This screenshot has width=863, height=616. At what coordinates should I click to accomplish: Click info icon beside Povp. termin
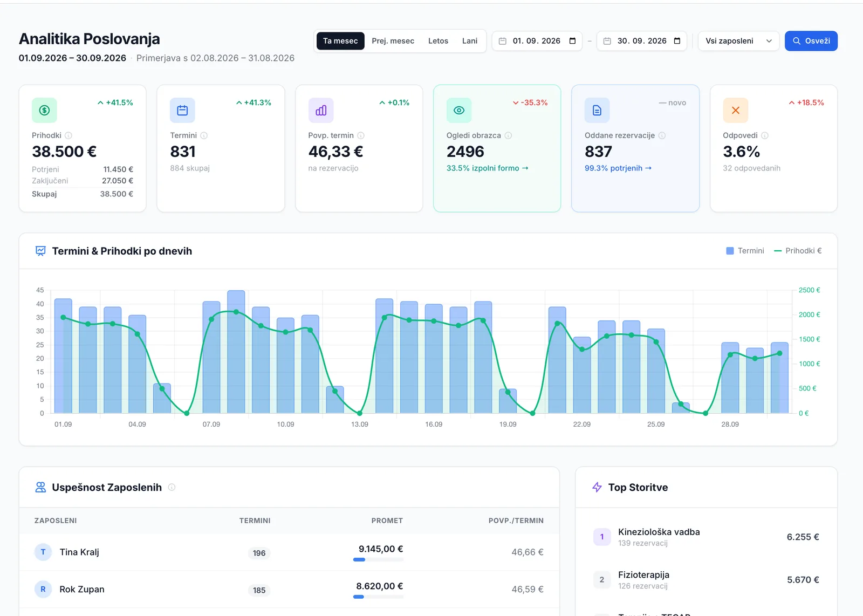click(361, 135)
